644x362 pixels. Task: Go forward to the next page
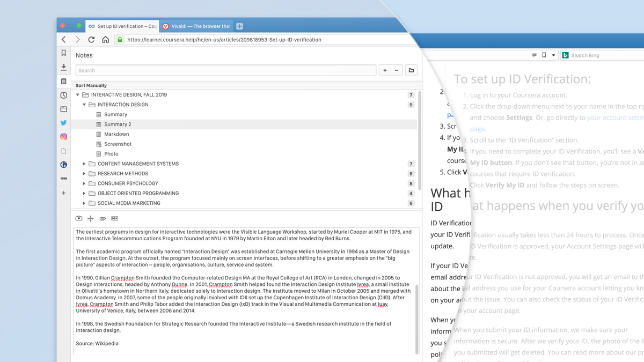pyautogui.click(x=78, y=40)
